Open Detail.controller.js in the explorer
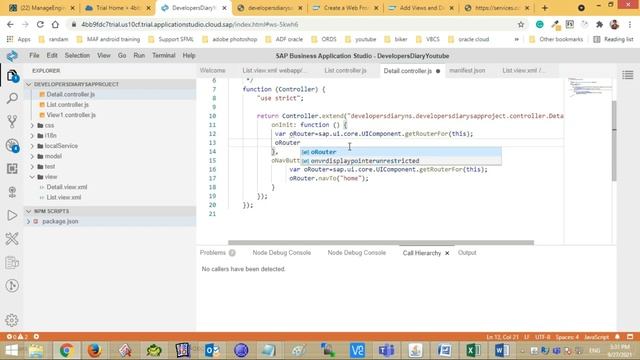This screenshot has width=640, height=360. pos(71,94)
